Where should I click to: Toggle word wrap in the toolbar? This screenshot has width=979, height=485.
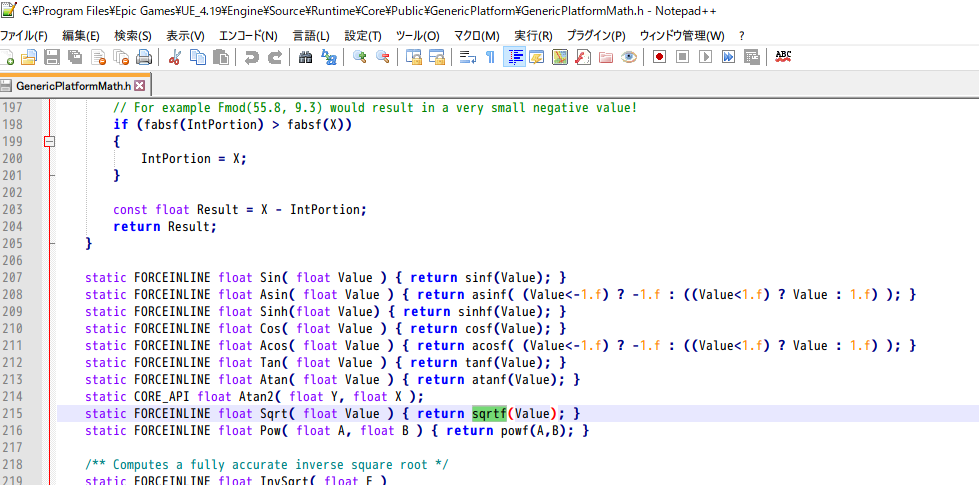click(x=468, y=57)
